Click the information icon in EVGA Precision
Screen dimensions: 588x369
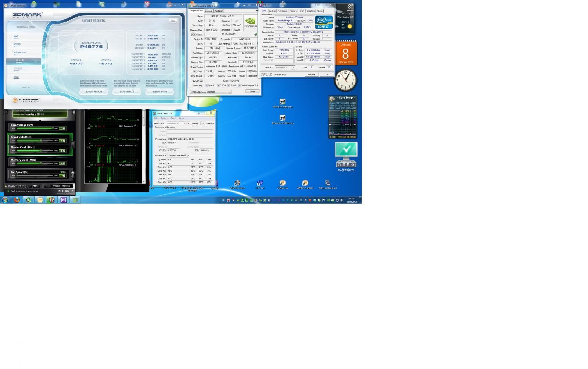coord(73,112)
